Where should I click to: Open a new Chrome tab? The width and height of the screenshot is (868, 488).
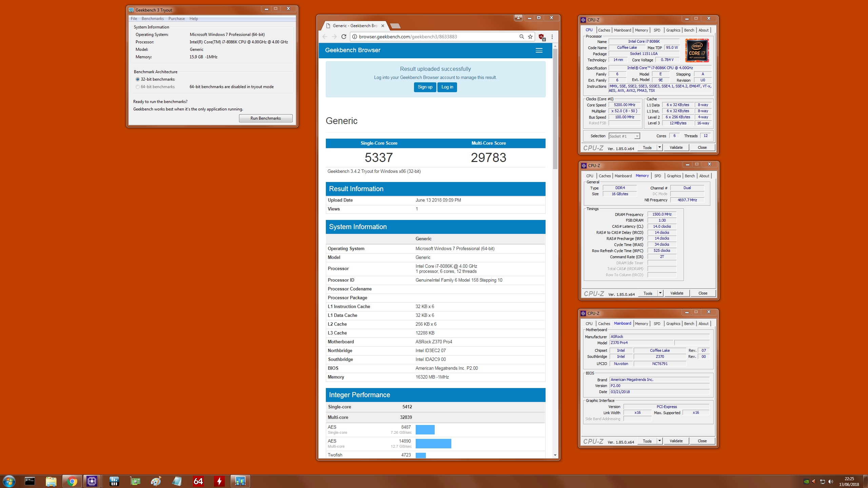point(395,26)
